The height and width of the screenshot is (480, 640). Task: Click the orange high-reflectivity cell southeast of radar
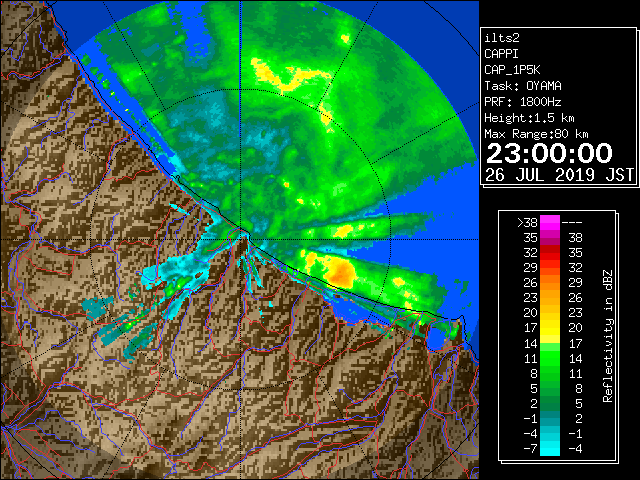click(x=341, y=271)
